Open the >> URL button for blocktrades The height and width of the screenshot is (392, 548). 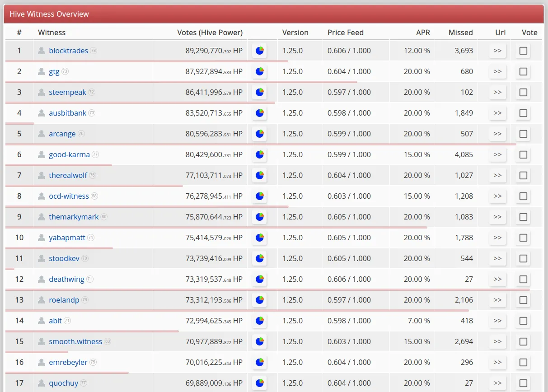[497, 51]
